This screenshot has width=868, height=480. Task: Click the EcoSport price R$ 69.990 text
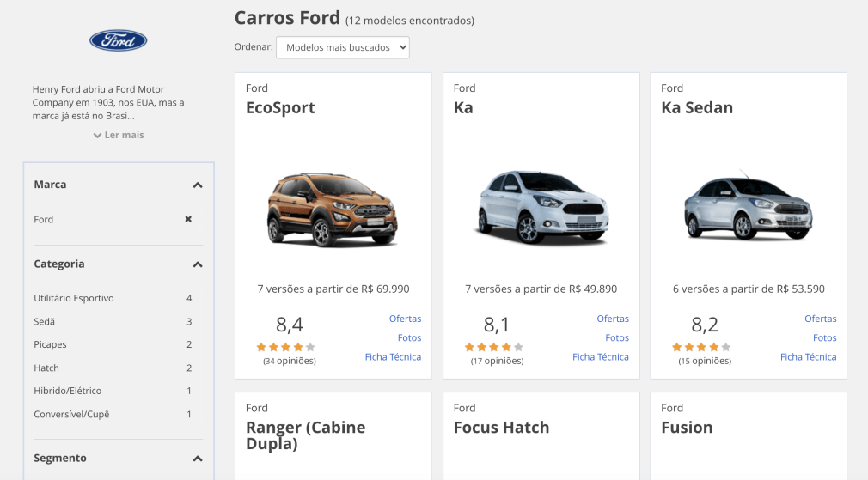(385, 289)
